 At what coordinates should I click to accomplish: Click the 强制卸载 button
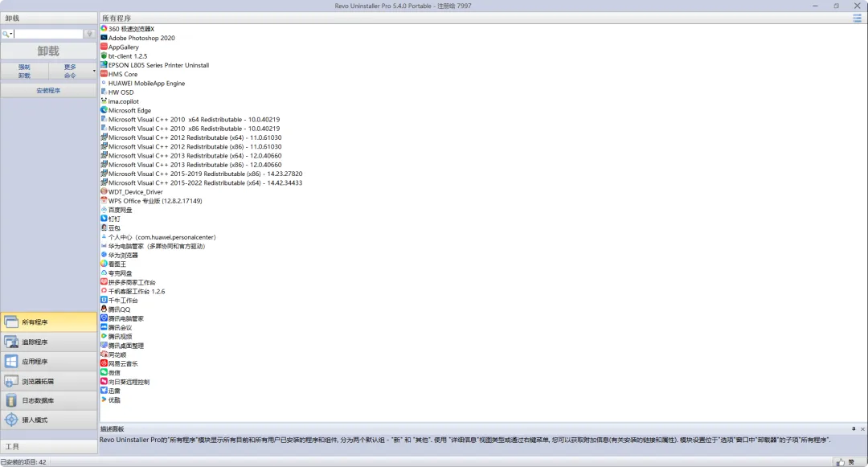tap(24, 71)
